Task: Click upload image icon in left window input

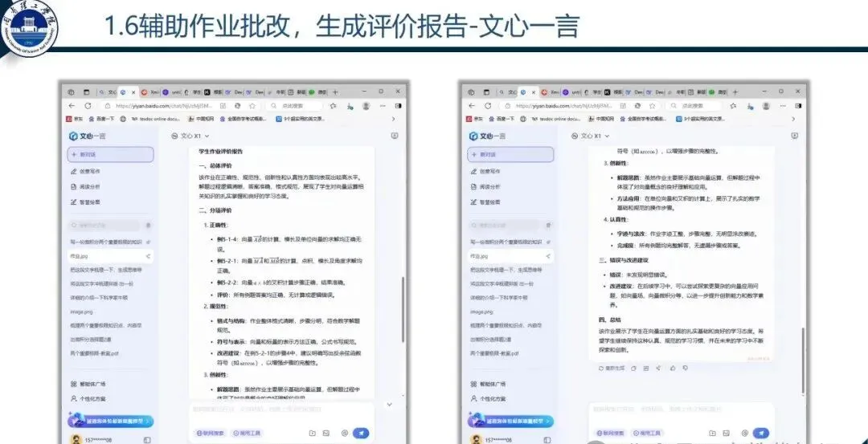Action: (326, 434)
